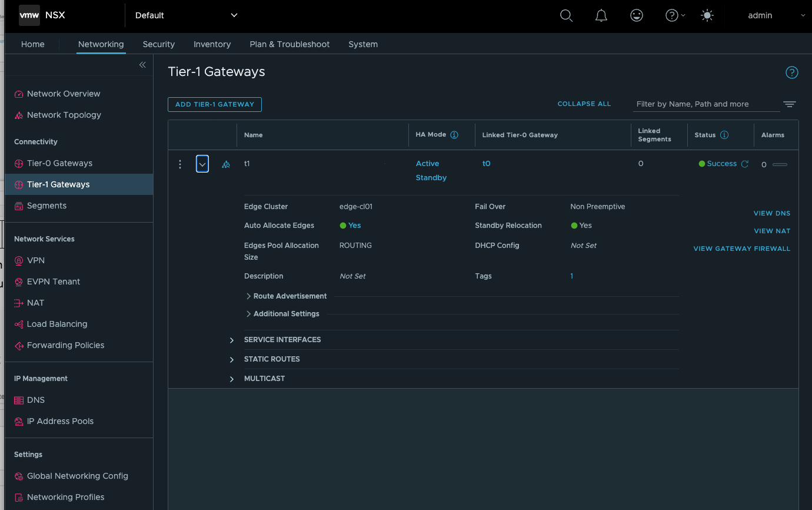Switch to the System tab
The height and width of the screenshot is (510, 812).
(x=363, y=44)
